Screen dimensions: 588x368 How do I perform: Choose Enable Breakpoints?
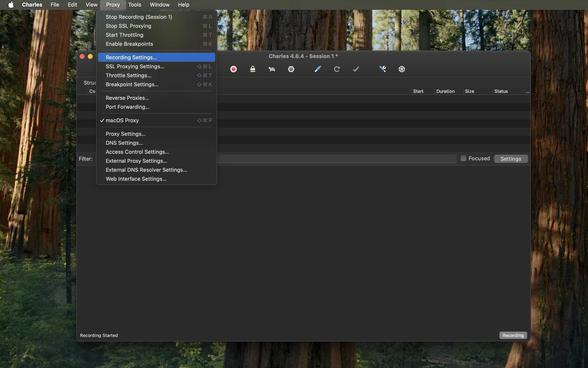point(157,44)
